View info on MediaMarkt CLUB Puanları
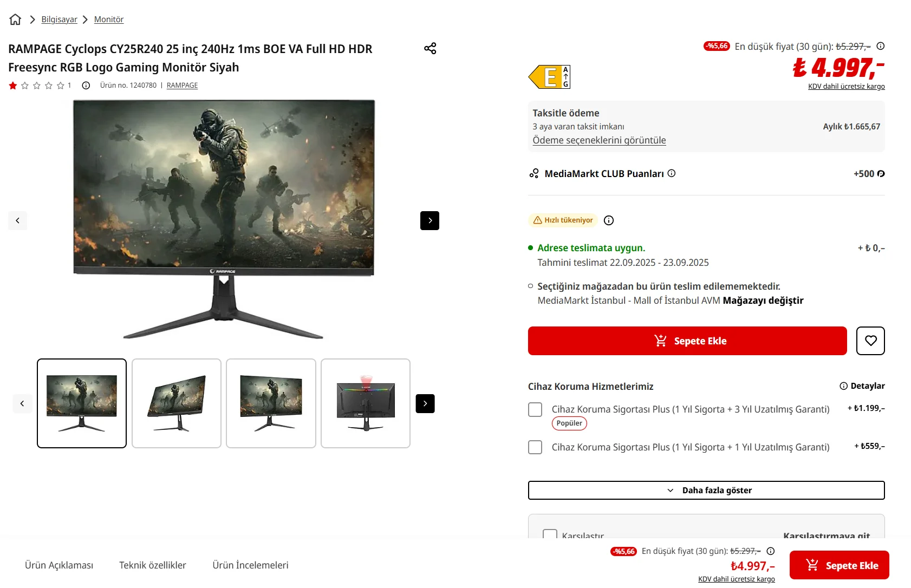The image size is (911, 588). [x=672, y=173]
